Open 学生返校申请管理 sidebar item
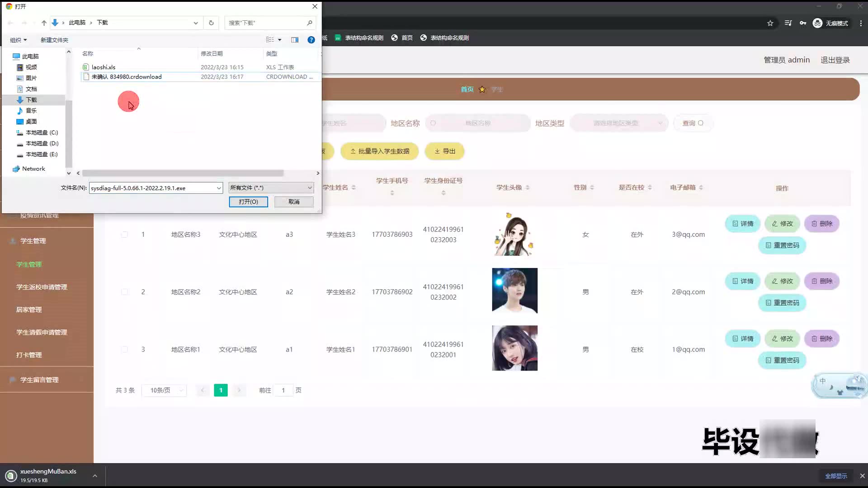The height and width of the screenshot is (488, 868). click(x=42, y=287)
